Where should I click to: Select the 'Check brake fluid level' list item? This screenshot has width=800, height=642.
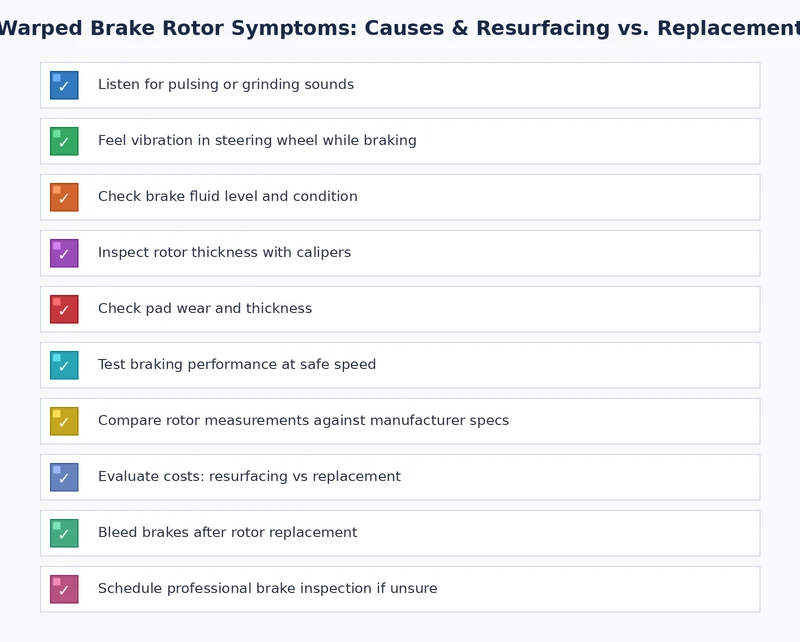tap(227, 197)
